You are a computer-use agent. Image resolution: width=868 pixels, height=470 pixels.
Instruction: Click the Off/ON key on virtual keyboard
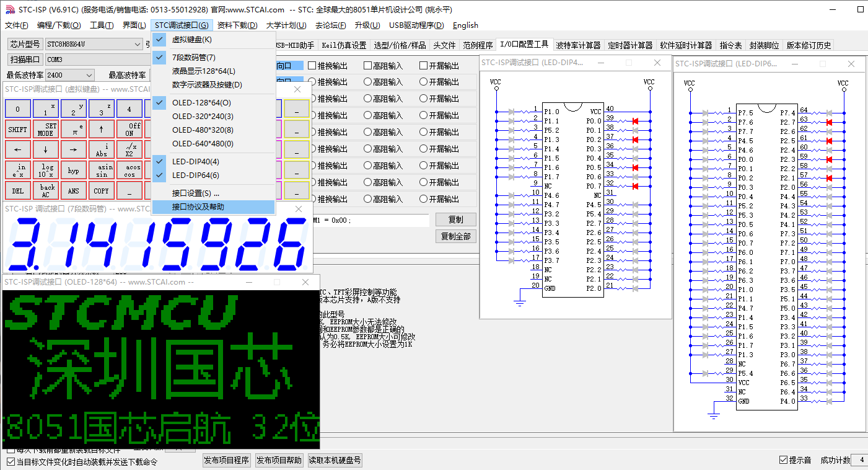point(129,129)
